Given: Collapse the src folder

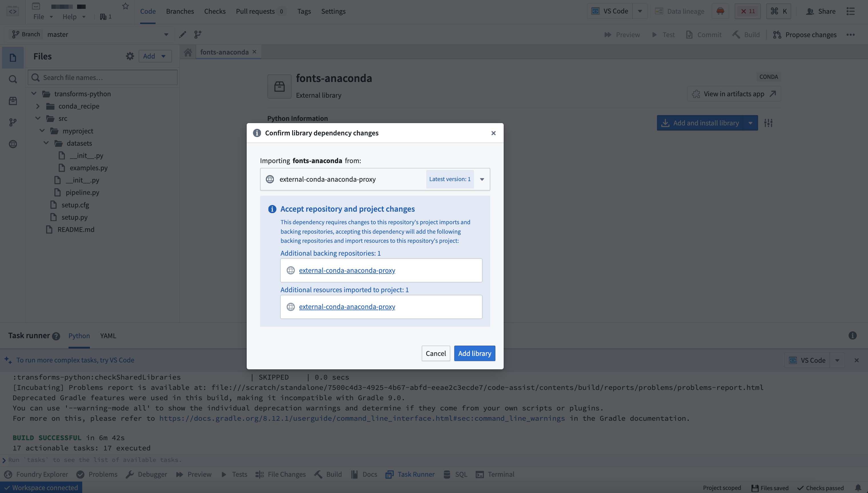Looking at the screenshot, I should [x=38, y=118].
